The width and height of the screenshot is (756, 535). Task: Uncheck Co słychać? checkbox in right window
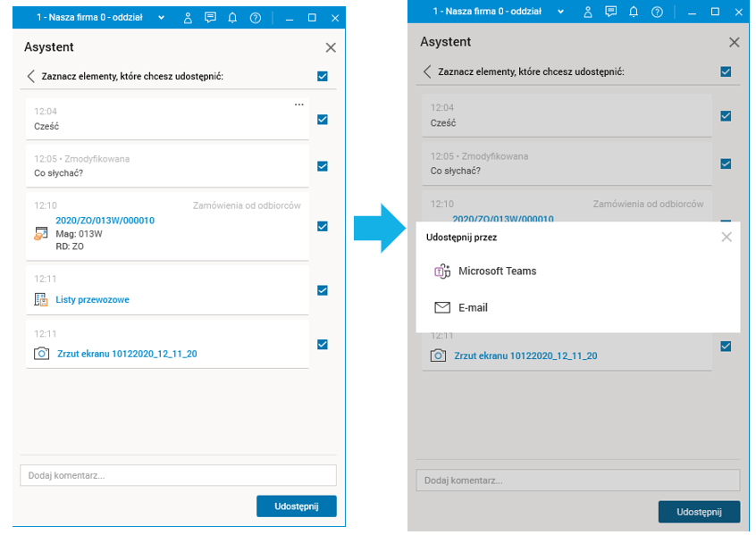tap(726, 163)
